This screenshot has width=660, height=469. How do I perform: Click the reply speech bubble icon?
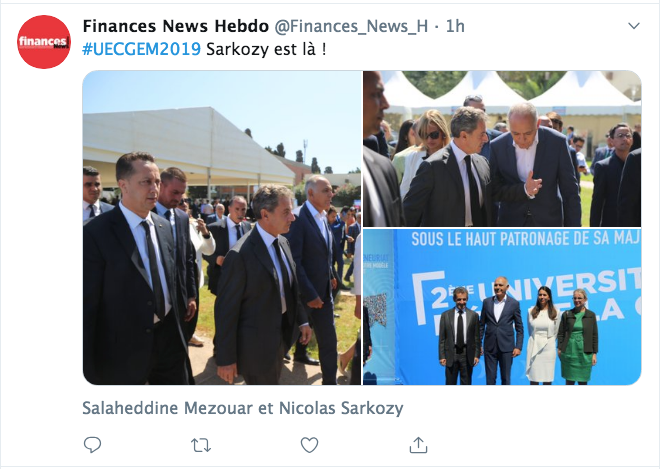(93, 445)
